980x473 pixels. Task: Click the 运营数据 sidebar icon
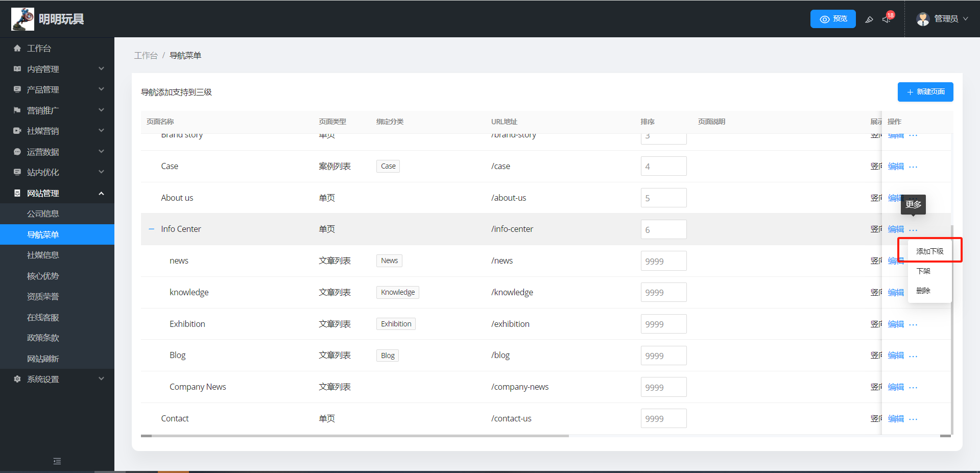click(17, 152)
